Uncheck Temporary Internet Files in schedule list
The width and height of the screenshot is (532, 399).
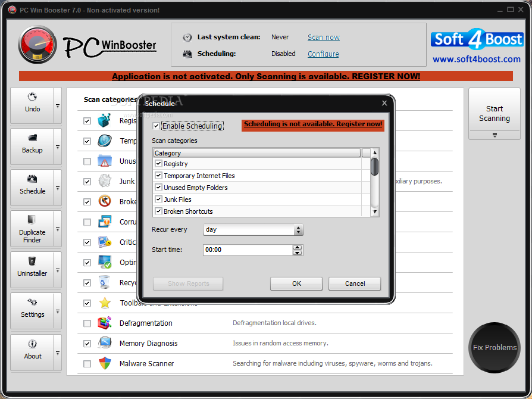(158, 176)
